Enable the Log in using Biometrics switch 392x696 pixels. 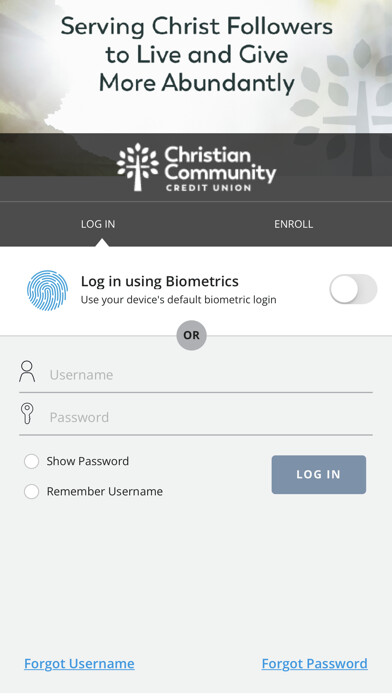tap(353, 289)
